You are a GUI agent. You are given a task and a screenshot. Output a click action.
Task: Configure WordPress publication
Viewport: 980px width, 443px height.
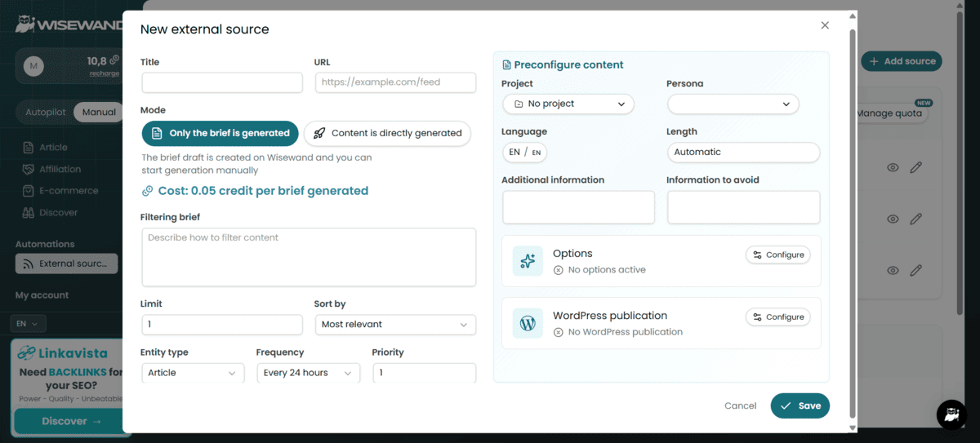(x=778, y=317)
